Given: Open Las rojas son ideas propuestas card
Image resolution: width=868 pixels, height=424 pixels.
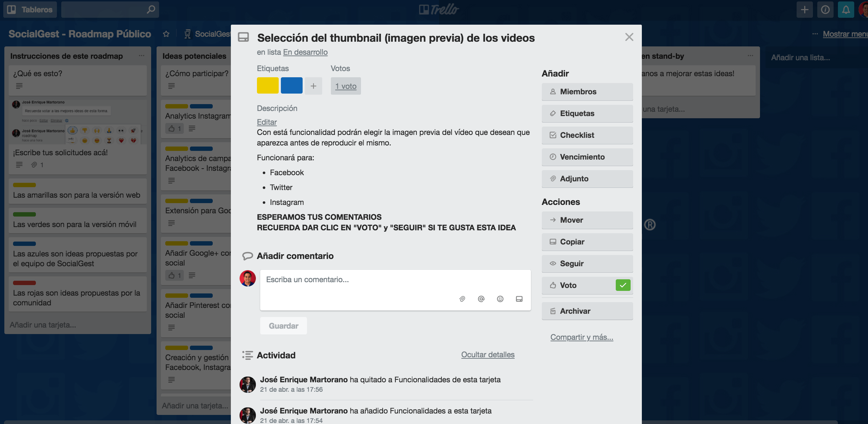Looking at the screenshot, I should tap(78, 294).
